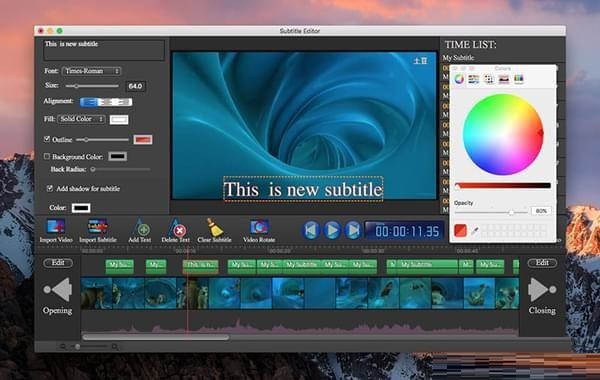Click the Opacity 80% field

coord(541,211)
